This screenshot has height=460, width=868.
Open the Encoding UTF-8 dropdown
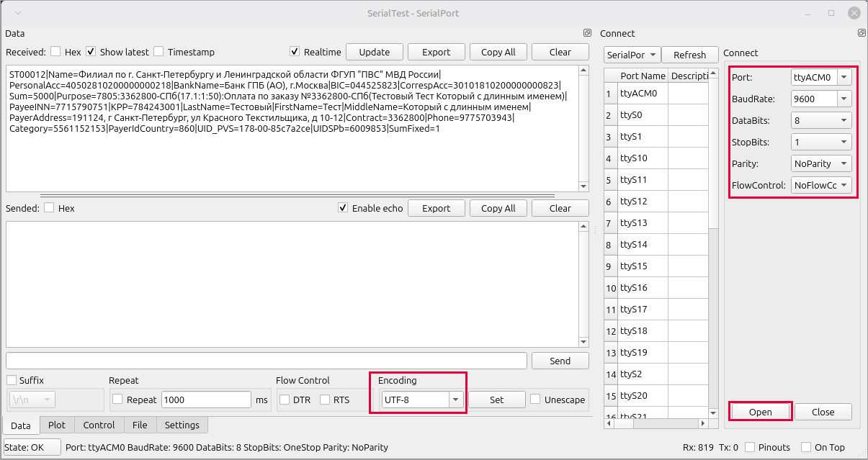pos(455,400)
